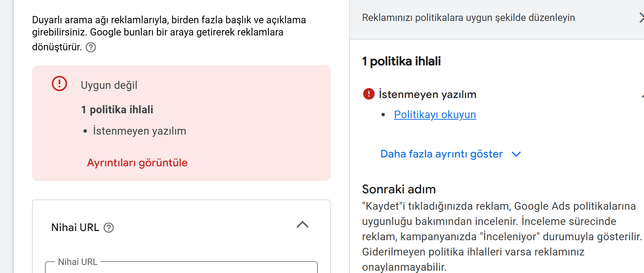Viewport: 644px width, 273px height.
Task: Click bold "1 politika ihlali" text in pink box
Action: coord(117,110)
